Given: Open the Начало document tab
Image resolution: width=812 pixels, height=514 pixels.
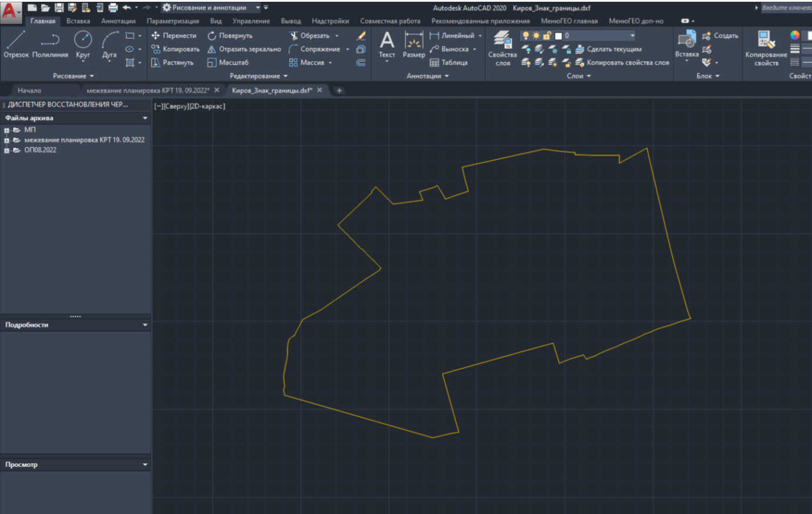Looking at the screenshot, I should [29, 90].
